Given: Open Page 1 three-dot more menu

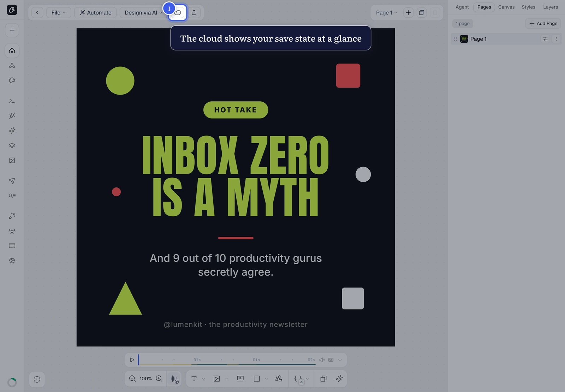Looking at the screenshot, I should click(556, 39).
